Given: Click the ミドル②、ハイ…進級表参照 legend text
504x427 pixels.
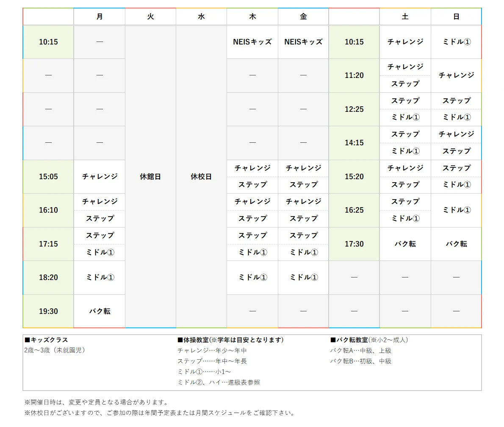Looking at the screenshot, I should click(x=219, y=382).
